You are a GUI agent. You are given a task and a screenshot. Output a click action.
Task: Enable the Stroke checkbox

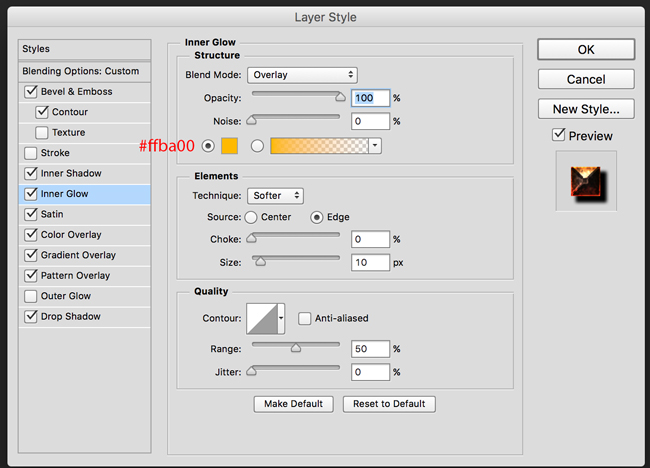(31, 153)
